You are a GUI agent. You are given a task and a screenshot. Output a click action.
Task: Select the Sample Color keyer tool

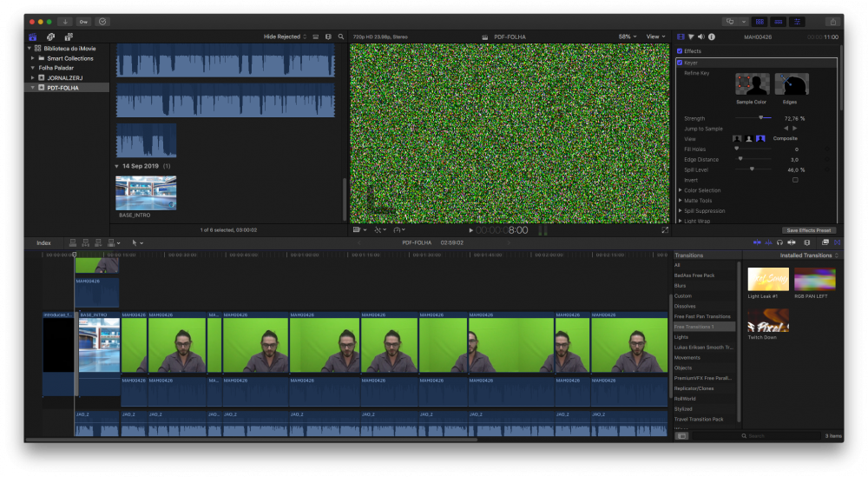752,84
